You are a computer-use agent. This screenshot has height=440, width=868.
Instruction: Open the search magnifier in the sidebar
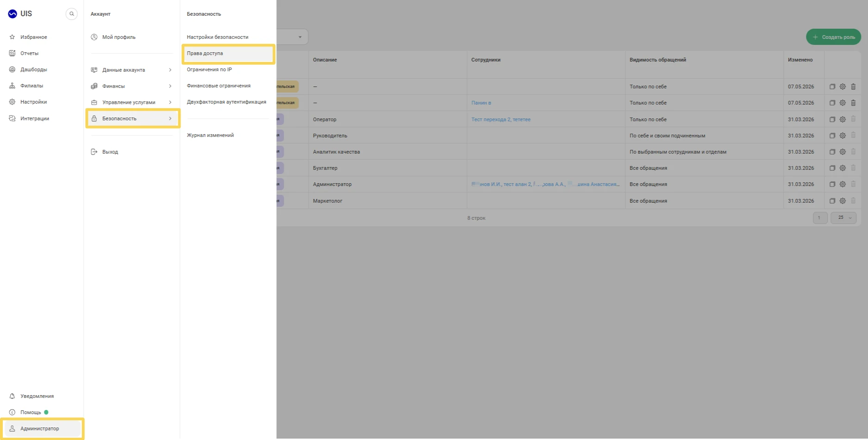72,14
